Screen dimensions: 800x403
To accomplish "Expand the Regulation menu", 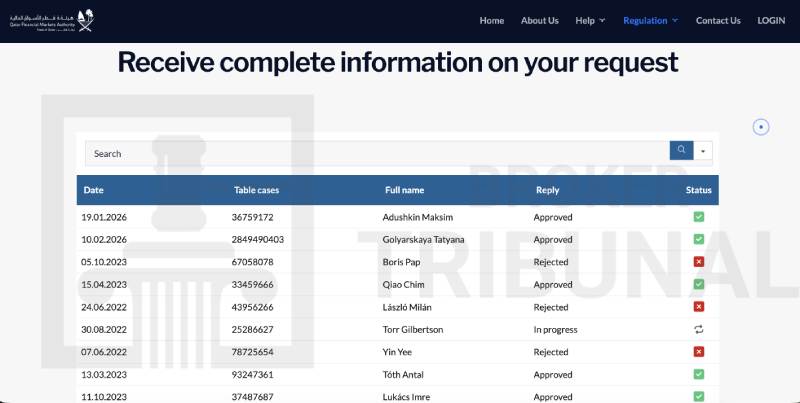I will click(x=651, y=20).
